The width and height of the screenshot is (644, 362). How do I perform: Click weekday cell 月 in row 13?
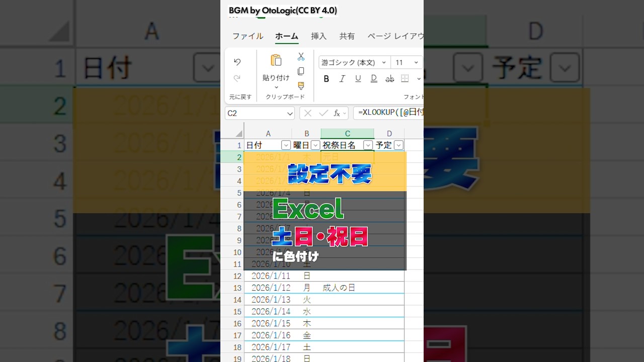point(306,288)
